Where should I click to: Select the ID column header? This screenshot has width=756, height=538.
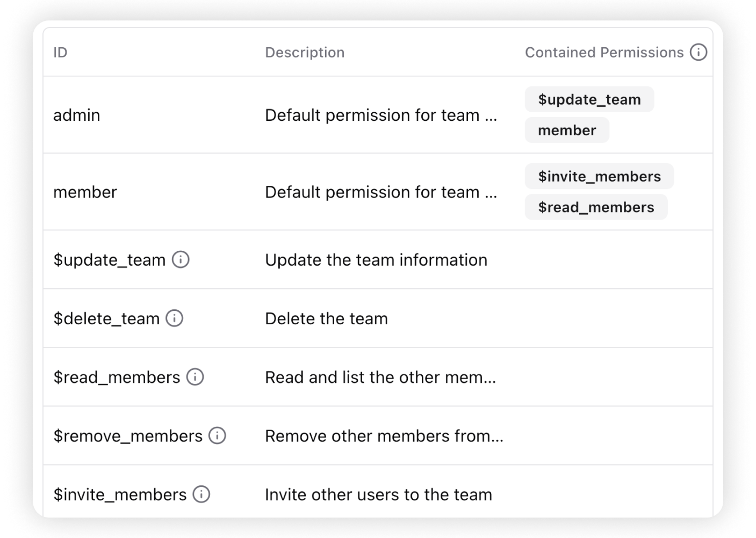pos(60,53)
